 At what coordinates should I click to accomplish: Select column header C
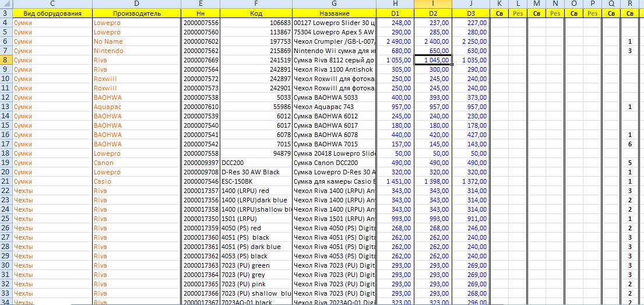pos(52,3)
